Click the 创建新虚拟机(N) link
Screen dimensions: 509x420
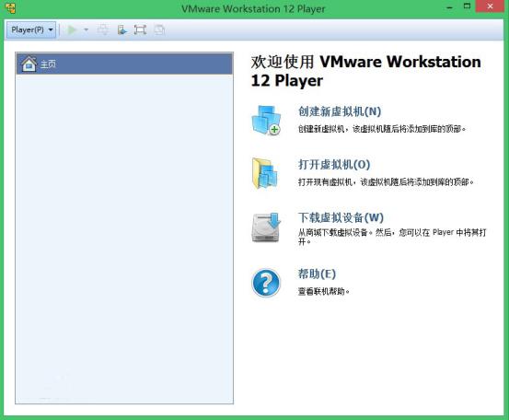(x=340, y=111)
